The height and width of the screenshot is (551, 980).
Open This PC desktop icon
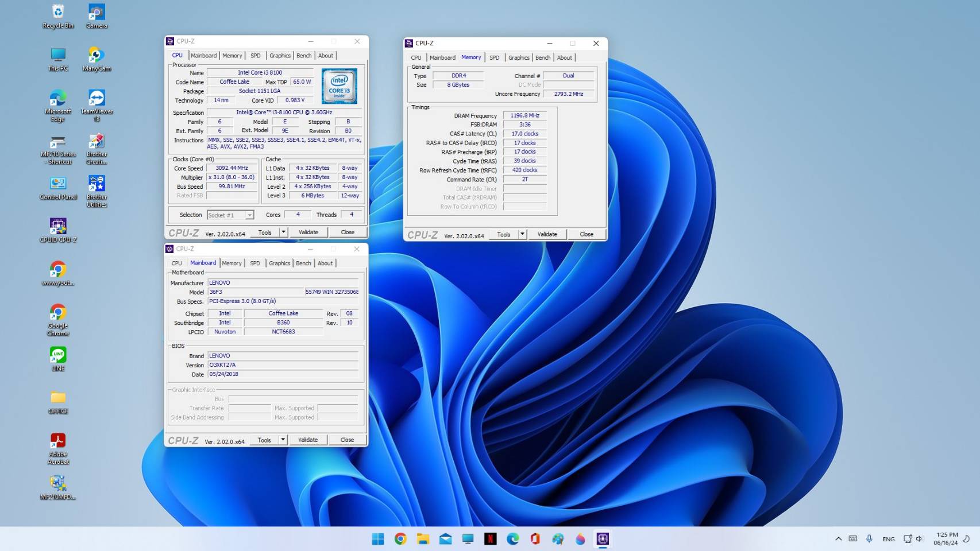(58, 59)
